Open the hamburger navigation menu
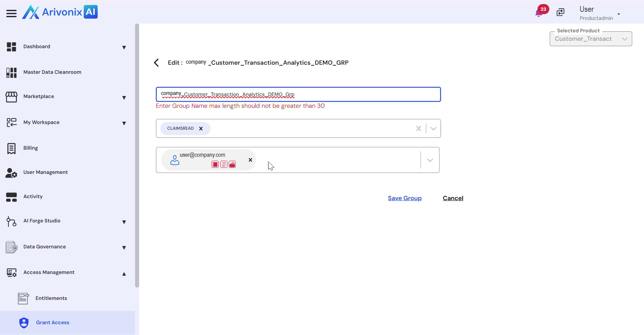 [11, 13]
